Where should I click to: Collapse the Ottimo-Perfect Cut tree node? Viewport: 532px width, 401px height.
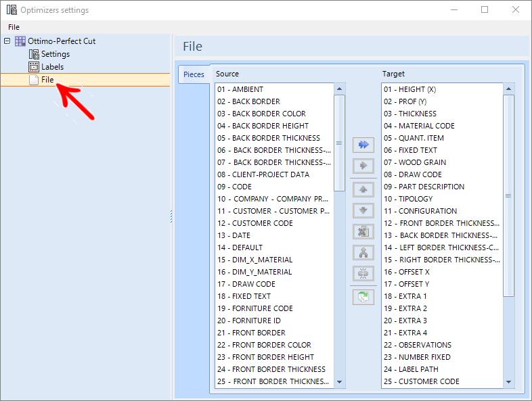[x=7, y=41]
